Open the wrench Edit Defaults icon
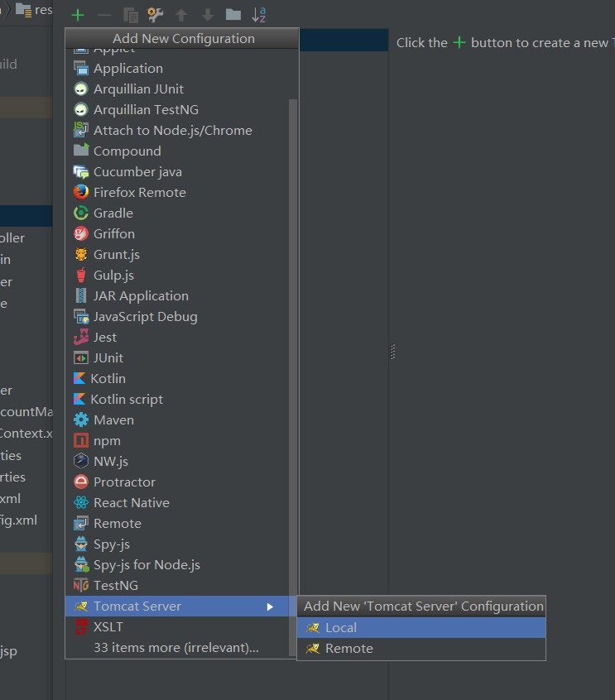The width and height of the screenshot is (615, 700). coord(156,15)
